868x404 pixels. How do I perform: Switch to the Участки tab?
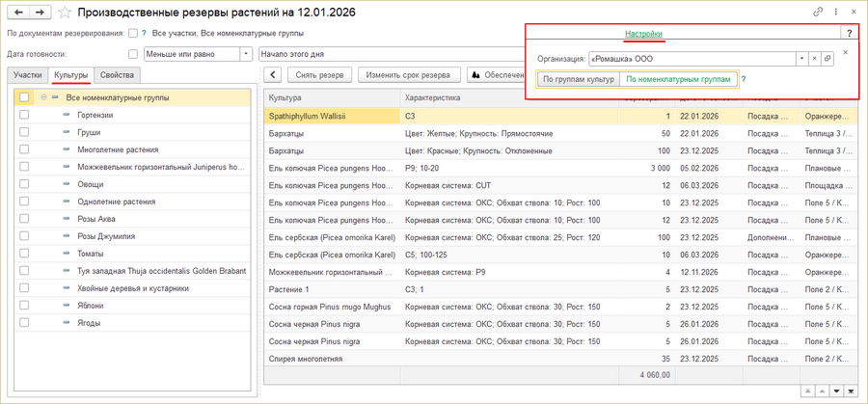[28, 74]
